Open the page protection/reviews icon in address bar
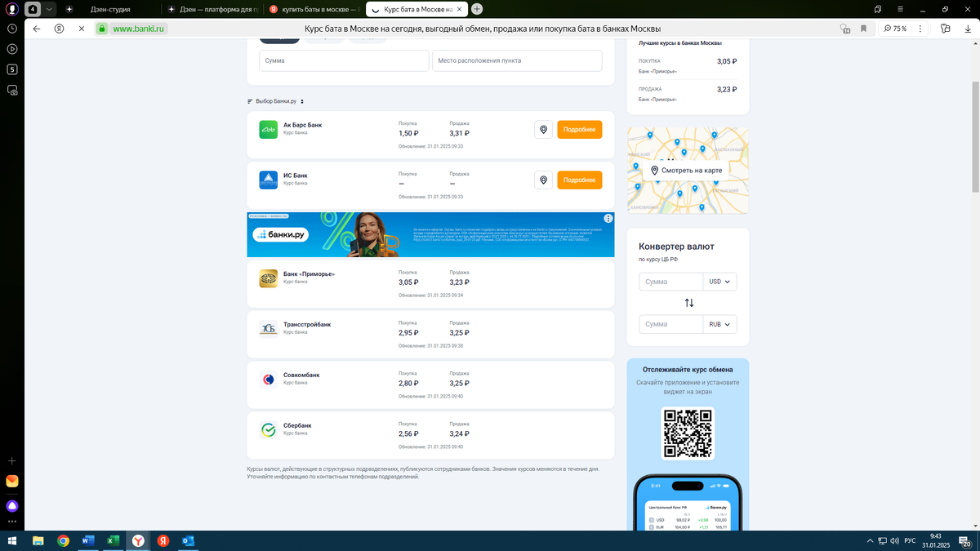The width and height of the screenshot is (980, 551). [x=845, y=28]
